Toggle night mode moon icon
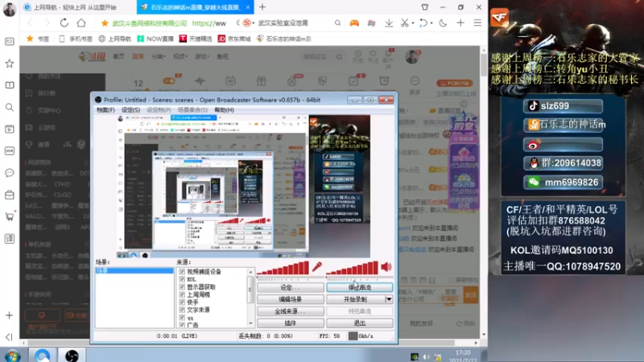Viewport: 644px width, 362px height. pyautogui.click(x=443, y=23)
